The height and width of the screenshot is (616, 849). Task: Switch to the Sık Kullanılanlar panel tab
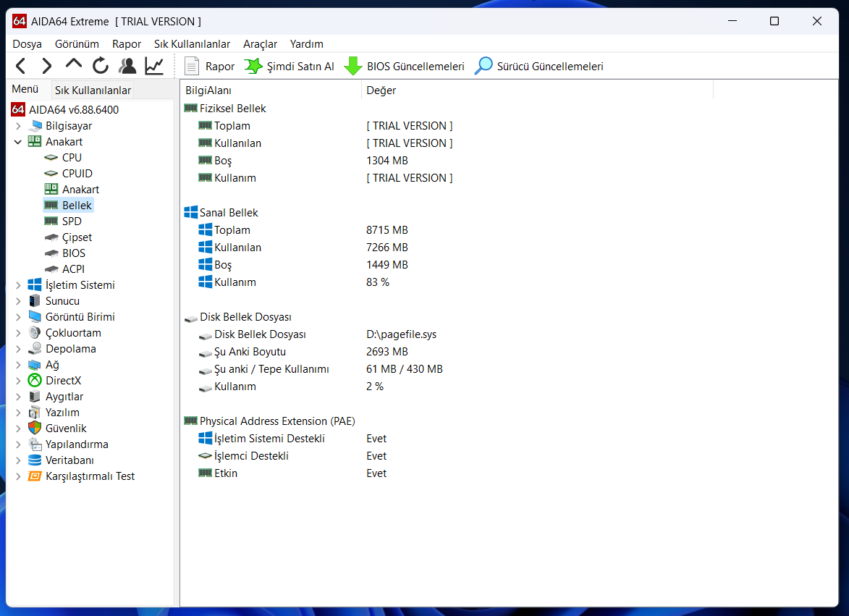point(93,90)
